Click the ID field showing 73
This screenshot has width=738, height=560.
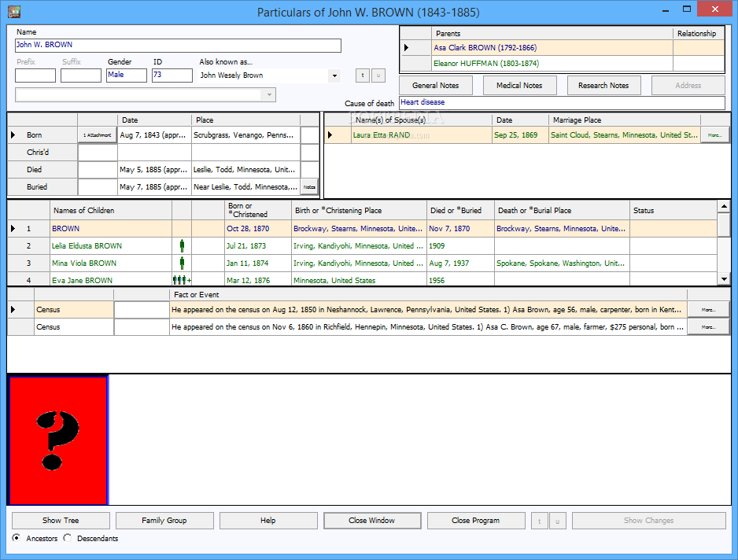point(172,76)
